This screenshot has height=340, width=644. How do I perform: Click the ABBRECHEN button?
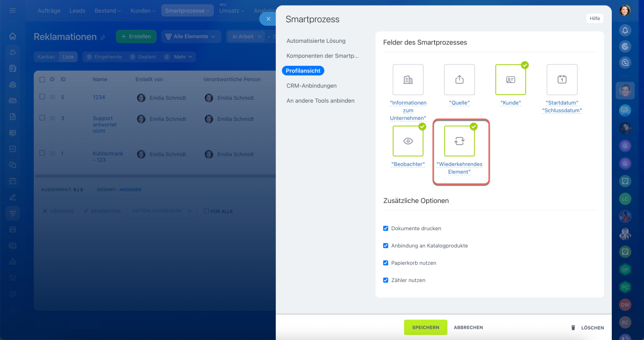468,327
